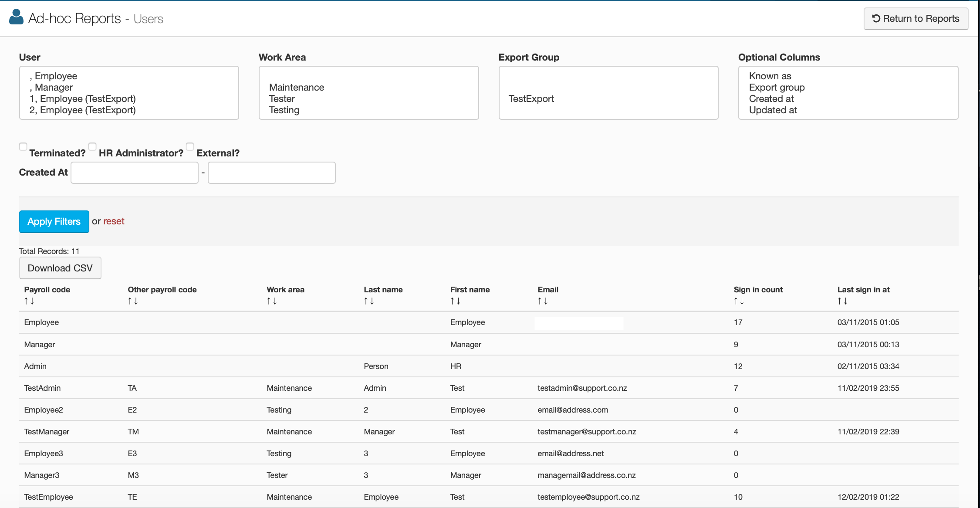This screenshot has height=508, width=980.
Task: Sort the Work area column
Action: [271, 301]
